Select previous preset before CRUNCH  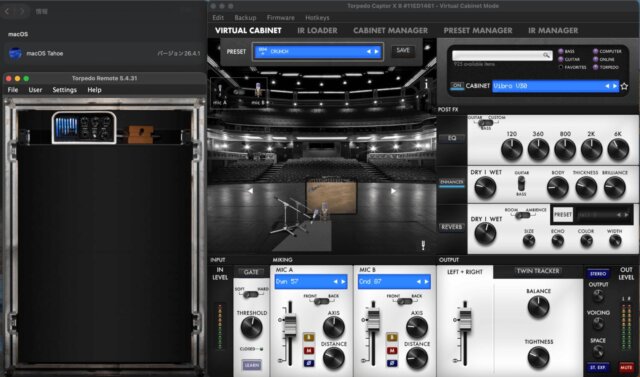(x=369, y=52)
